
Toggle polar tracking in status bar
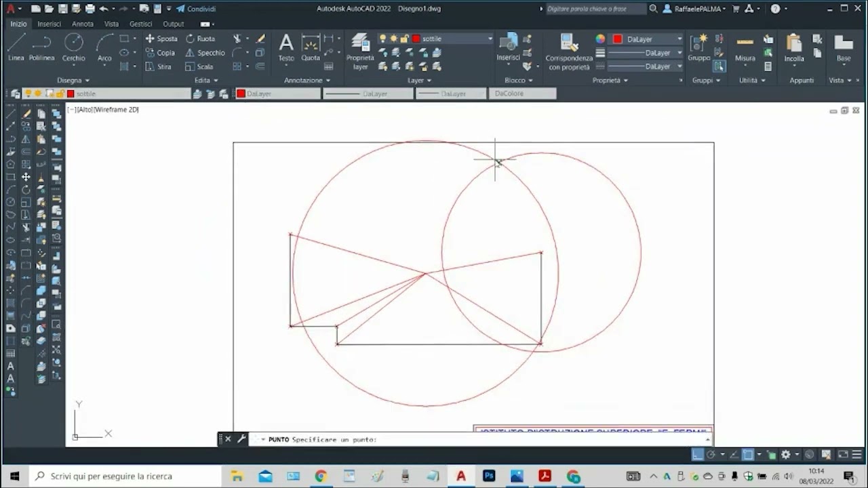coord(711,455)
